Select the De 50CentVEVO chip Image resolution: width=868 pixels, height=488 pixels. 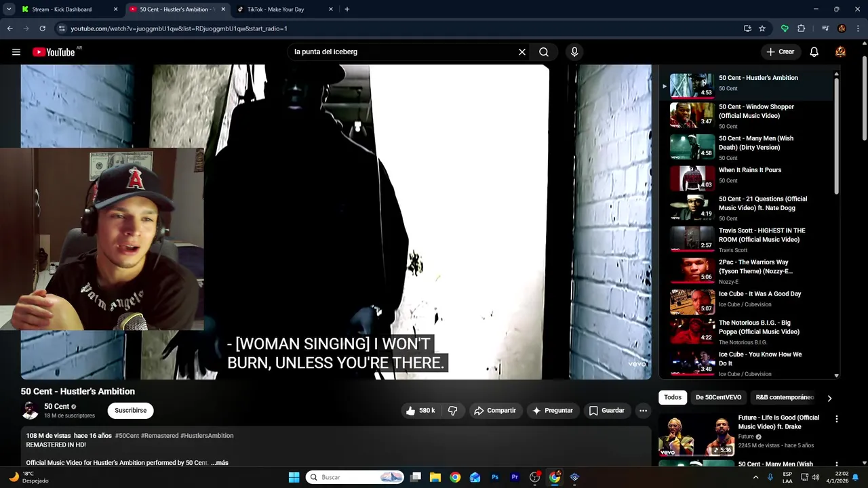718,398
